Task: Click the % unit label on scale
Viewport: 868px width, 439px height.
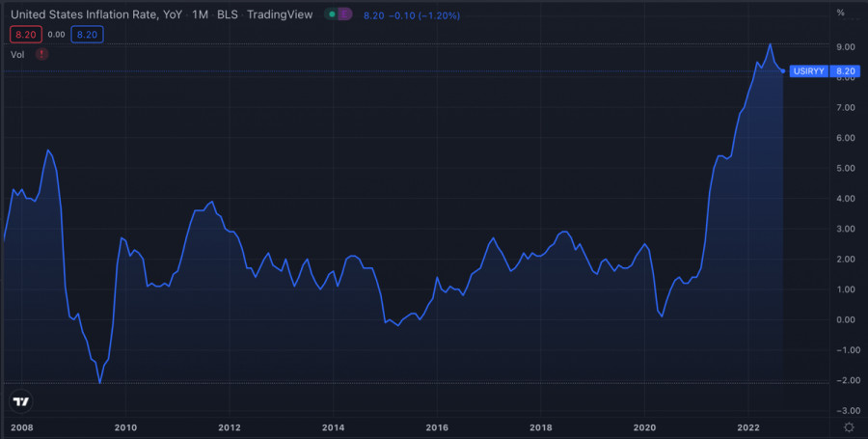Action: (840, 14)
